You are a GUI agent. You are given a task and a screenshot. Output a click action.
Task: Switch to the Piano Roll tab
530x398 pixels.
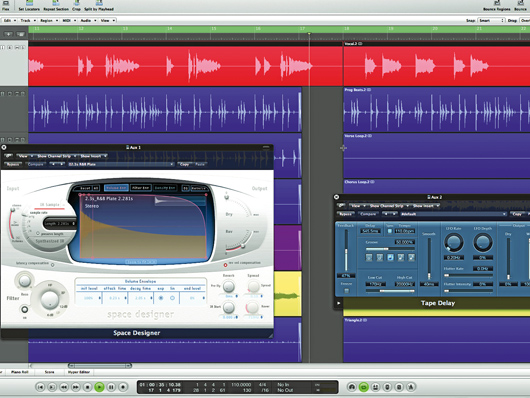[x=19, y=372]
